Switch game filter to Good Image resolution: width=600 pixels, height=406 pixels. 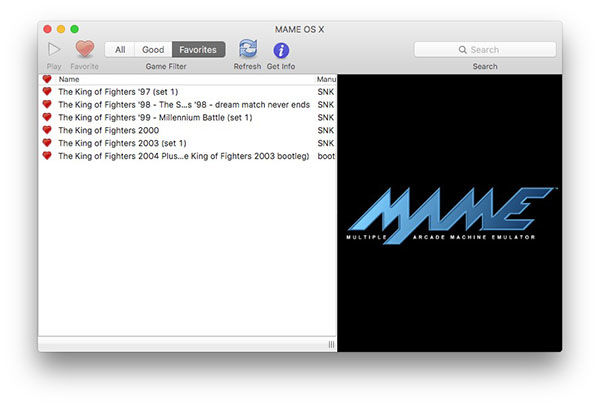point(153,49)
